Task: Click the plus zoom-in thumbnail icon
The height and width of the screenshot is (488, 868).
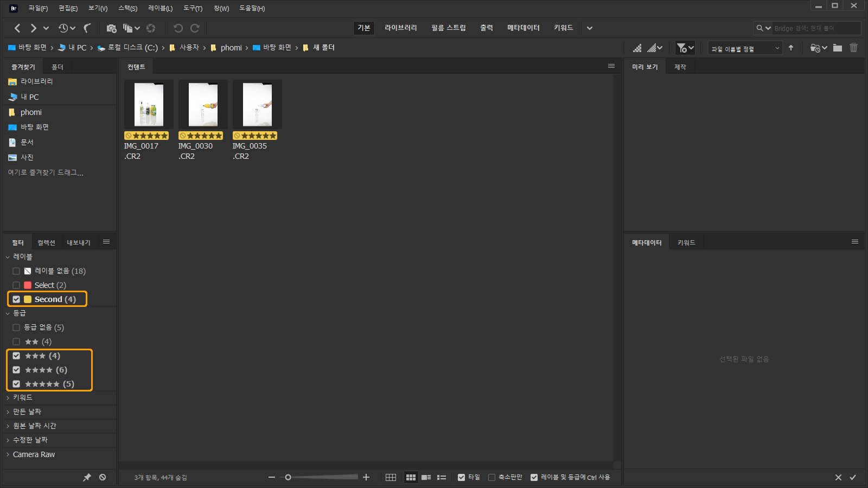Action: coord(366,477)
